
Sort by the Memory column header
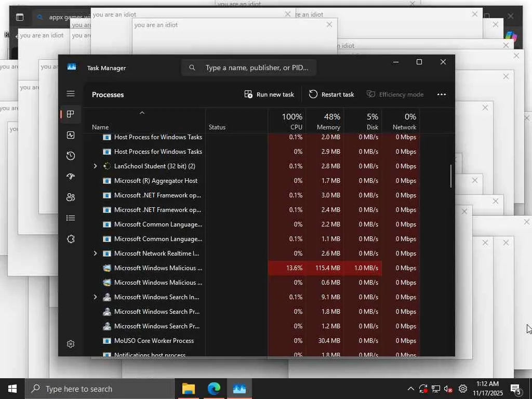point(325,122)
